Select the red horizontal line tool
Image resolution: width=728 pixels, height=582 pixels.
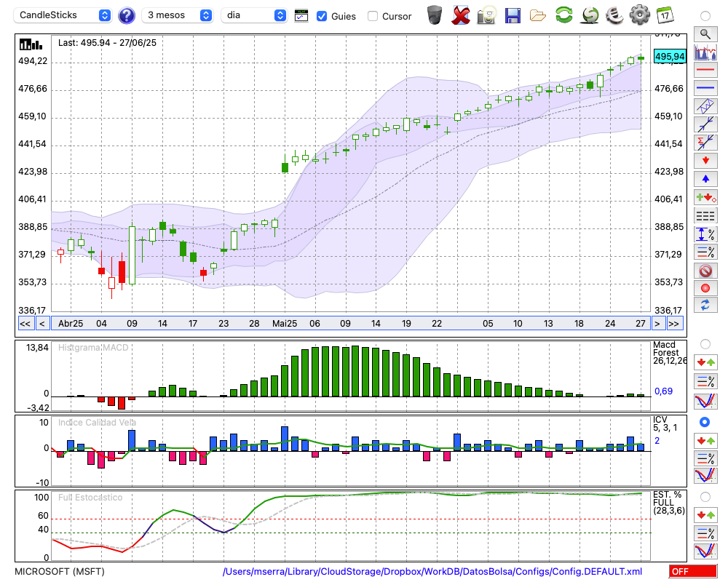pos(705,70)
